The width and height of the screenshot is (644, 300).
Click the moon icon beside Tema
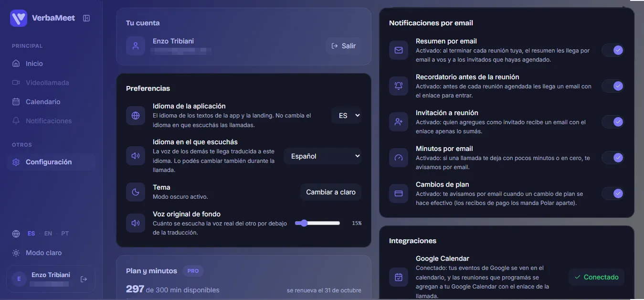pos(136,192)
